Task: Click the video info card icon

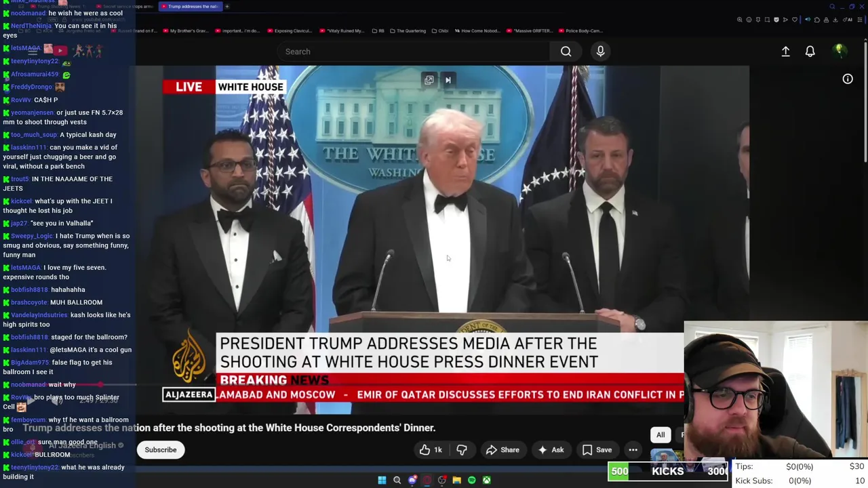Action: [x=847, y=79]
